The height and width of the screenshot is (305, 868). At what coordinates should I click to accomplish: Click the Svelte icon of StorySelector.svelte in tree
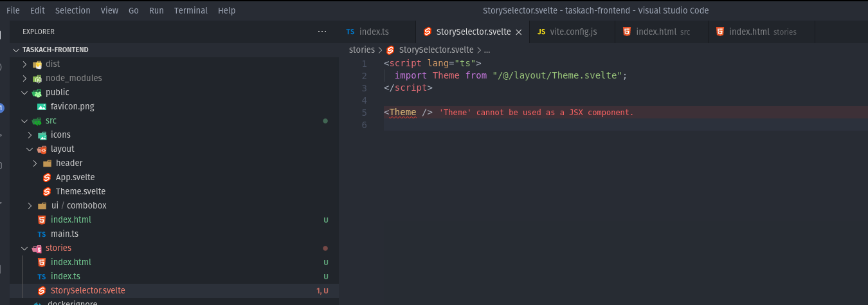click(x=42, y=291)
